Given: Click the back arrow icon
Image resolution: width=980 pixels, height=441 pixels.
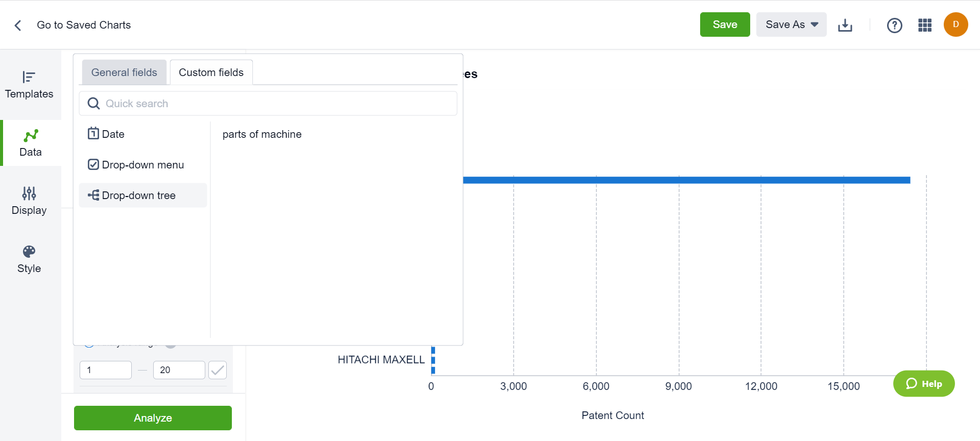Looking at the screenshot, I should pos(18,25).
